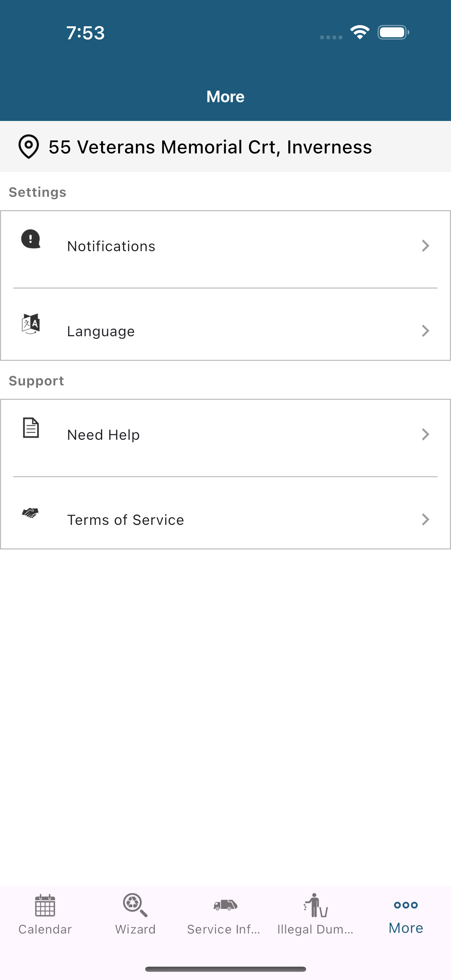Tap the 55 Veterans Memorial Crt address
Screen dimensions: 451x980
pos(210,147)
